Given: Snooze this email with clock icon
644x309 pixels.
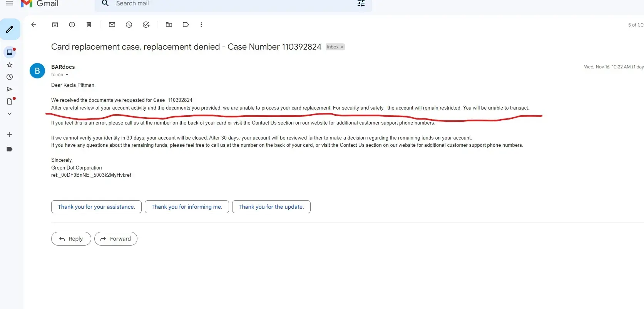Looking at the screenshot, I should click(x=129, y=25).
